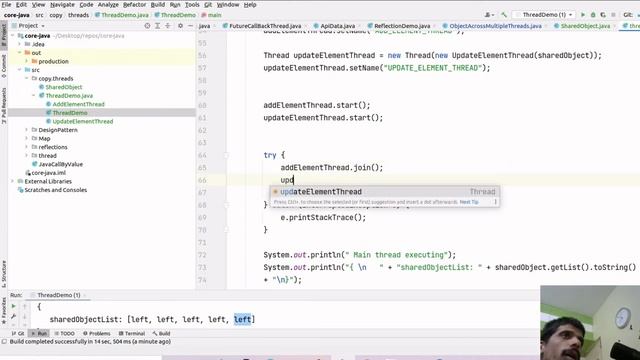Screen dimensions: 640x360
Task: Open the Git menu
Action: (208, 4)
